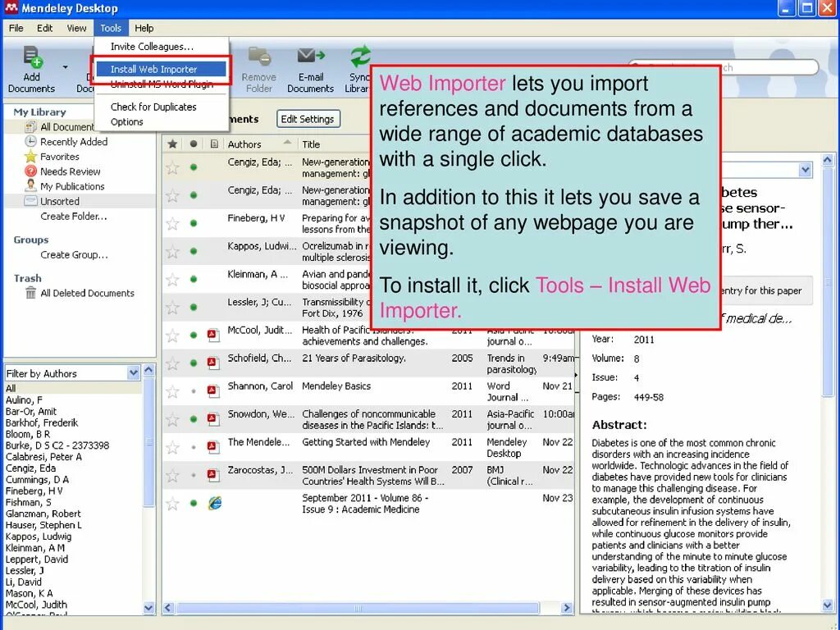
Task: Click the Edit Settings button
Action: (x=308, y=119)
